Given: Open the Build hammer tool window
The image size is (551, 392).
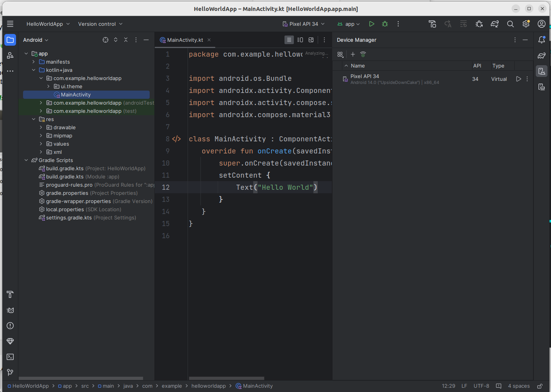Looking at the screenshot, I should point(10,294).
